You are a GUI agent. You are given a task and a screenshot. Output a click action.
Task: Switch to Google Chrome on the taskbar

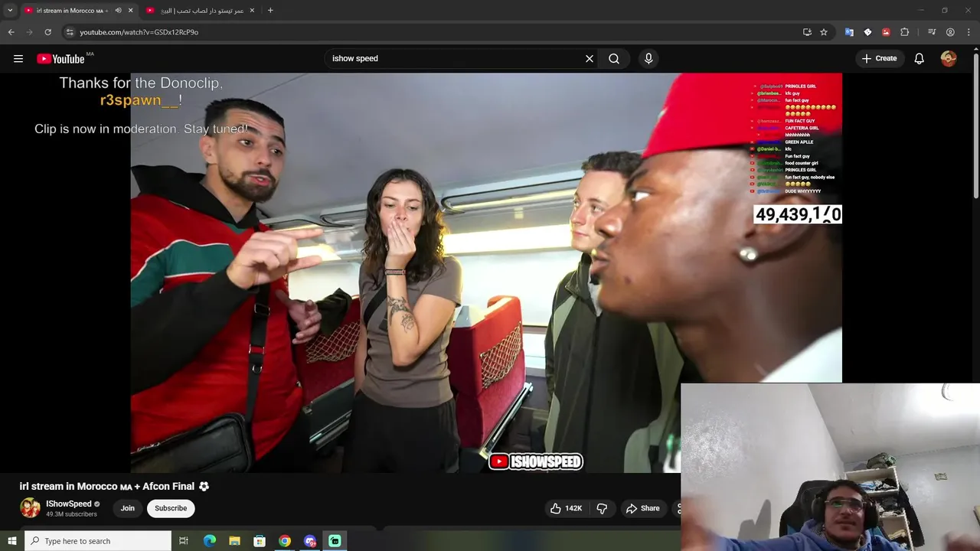click(285, 541)
